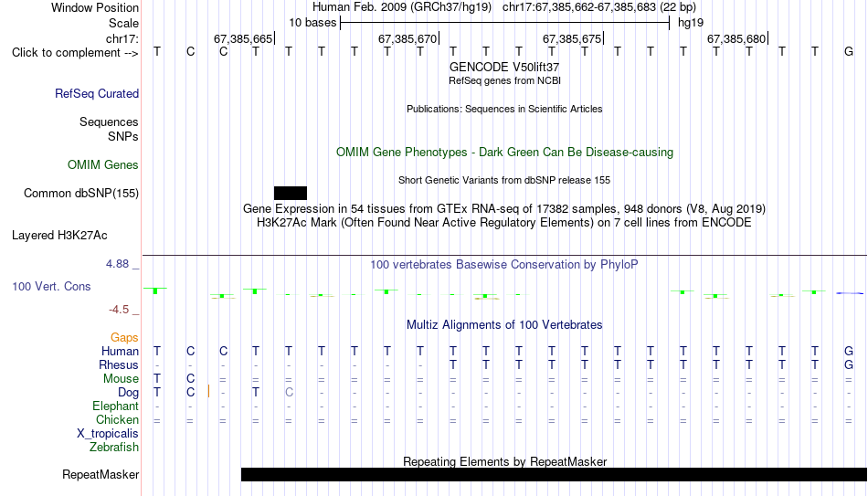Click the Common dbSNP(155) black variant item
Viewport: 868px width, 496px height.
290,194
